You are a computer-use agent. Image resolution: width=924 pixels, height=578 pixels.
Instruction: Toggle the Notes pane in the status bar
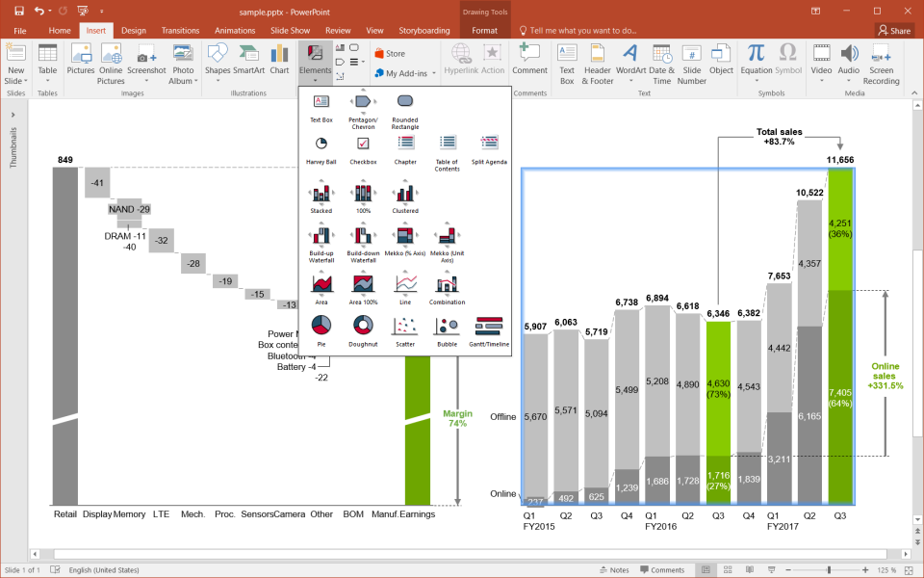(612, 570)
